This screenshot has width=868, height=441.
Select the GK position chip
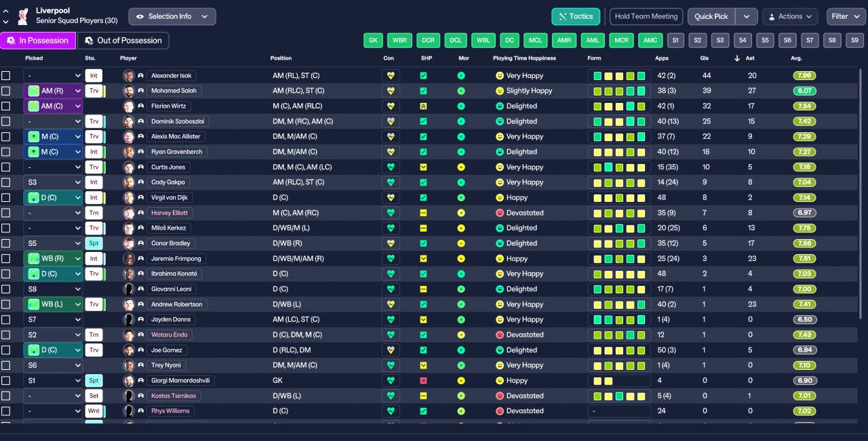[372, 41]
